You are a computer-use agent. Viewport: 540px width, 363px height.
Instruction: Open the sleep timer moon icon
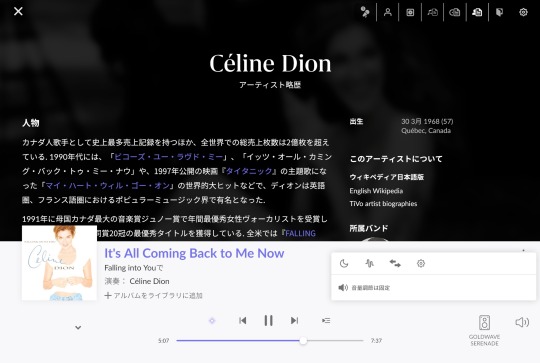pos(344,264)
